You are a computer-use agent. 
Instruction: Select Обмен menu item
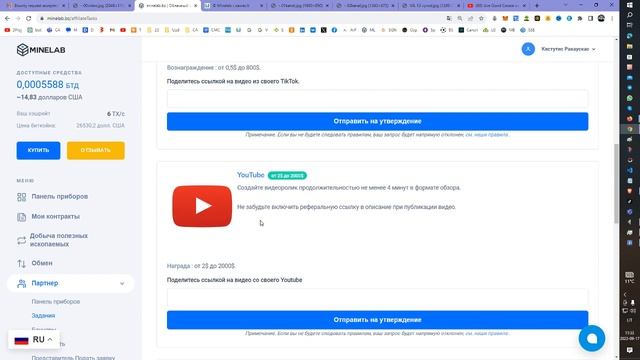pyautogui.click(x=42, y=263)
